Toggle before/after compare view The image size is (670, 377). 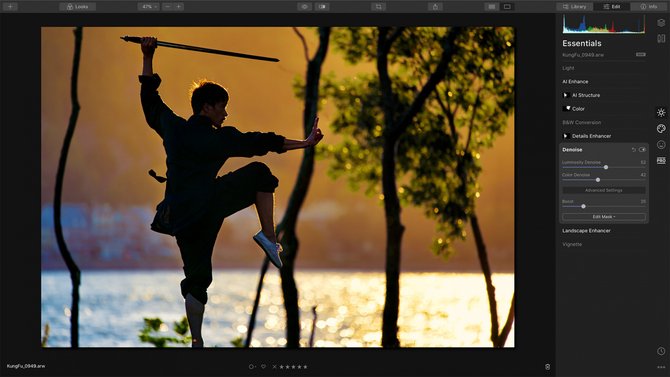[x=322, y=7]
